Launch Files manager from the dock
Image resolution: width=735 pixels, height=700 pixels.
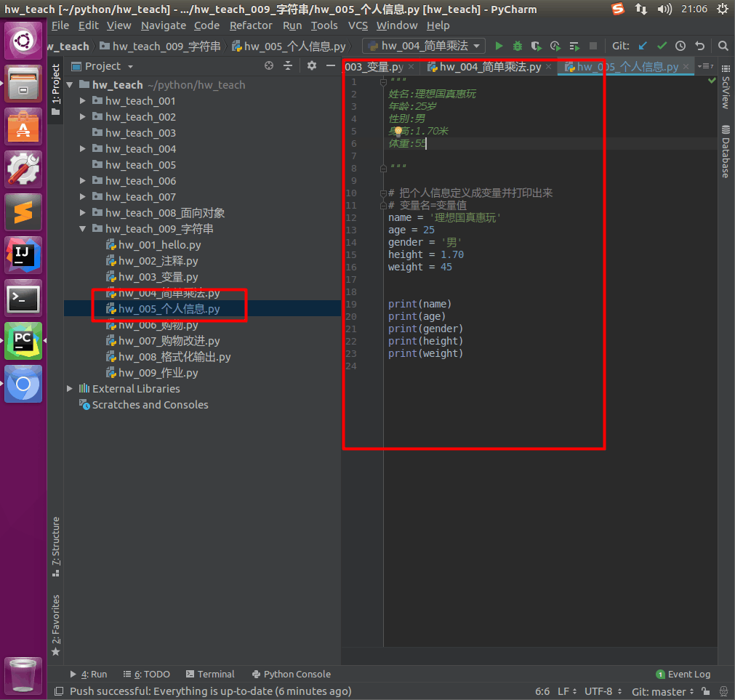point(23,84)
